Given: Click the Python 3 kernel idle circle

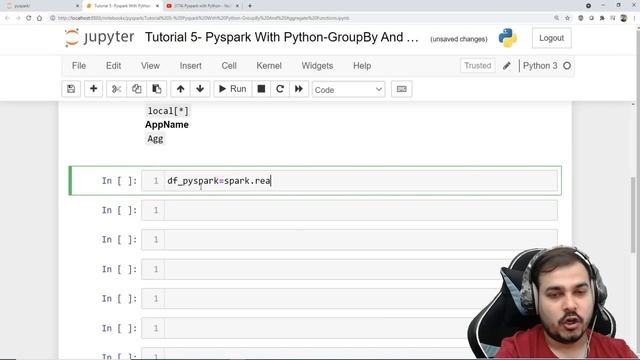Looking at the screenshot, I should pos(567,66).
